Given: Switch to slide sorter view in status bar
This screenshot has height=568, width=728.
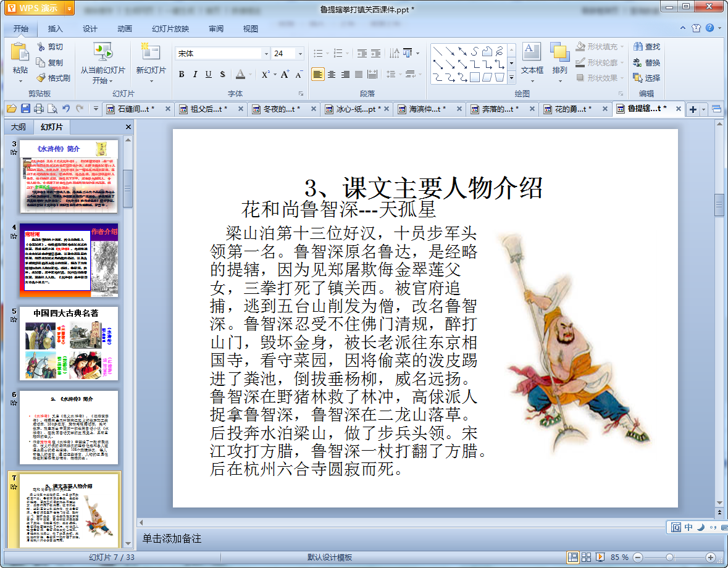Looking at the screenshot, I should tap(586, 558).
